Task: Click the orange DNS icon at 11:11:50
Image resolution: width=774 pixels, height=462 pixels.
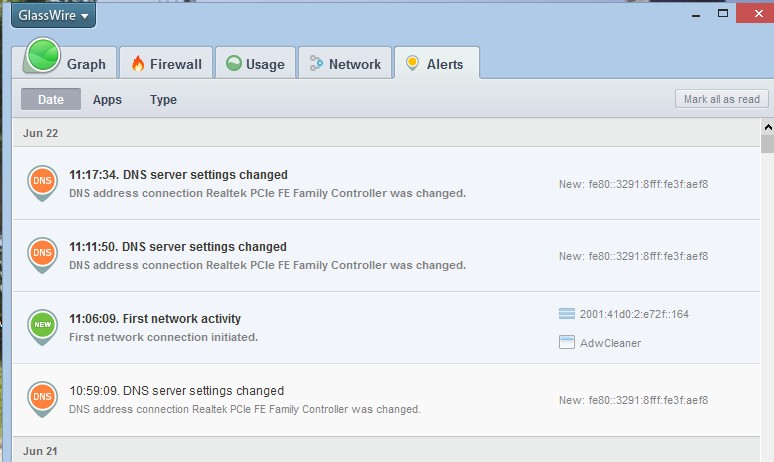Action: pyautogui.click(x=42, y=253)
